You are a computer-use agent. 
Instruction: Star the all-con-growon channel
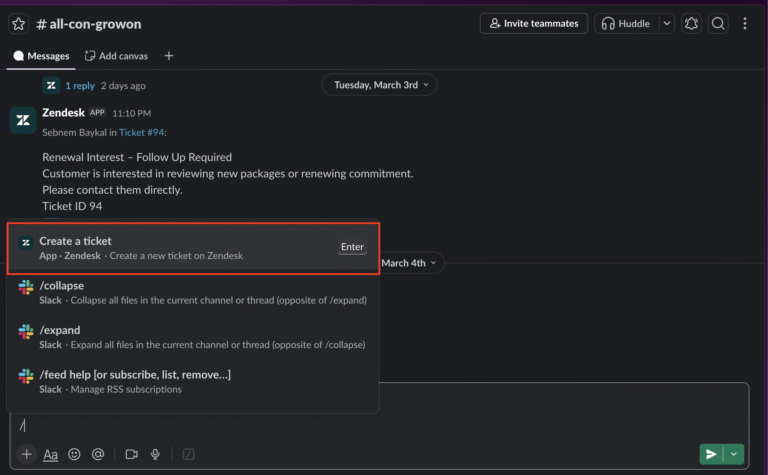(x=18, y=24)
